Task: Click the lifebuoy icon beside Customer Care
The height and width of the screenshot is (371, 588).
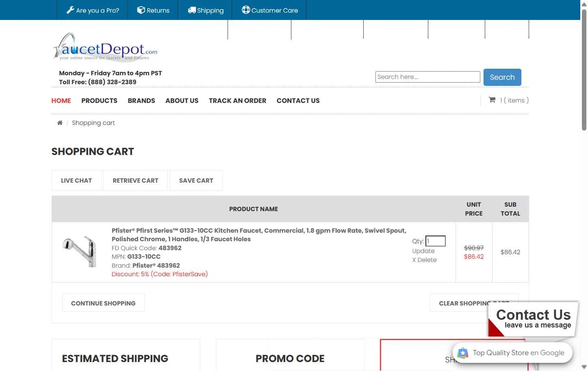Action: (x=246, y=10)
